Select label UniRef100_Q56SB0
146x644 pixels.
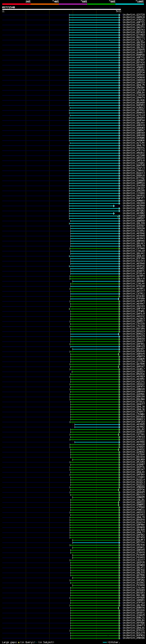pyautogui.click(x=133, y=87)
